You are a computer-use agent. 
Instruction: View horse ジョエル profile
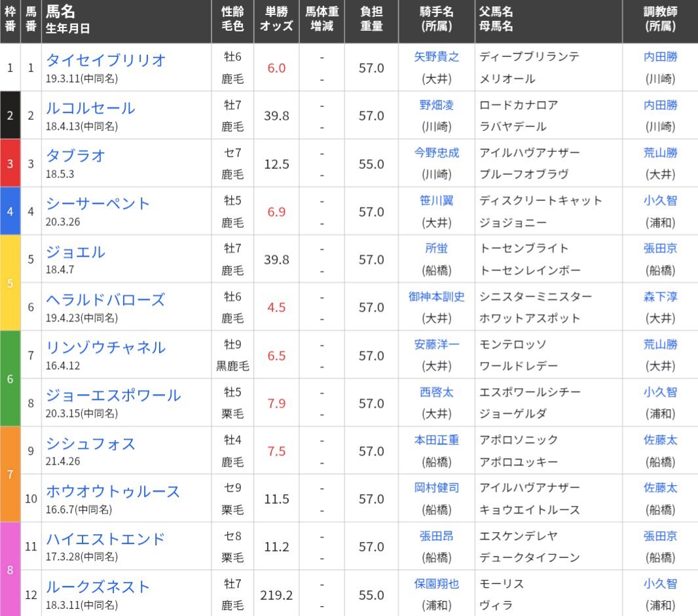tap(76, 251)
